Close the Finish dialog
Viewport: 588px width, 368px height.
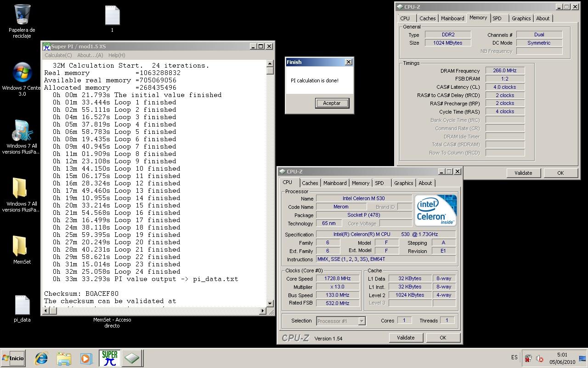click(x=348, y=62)
